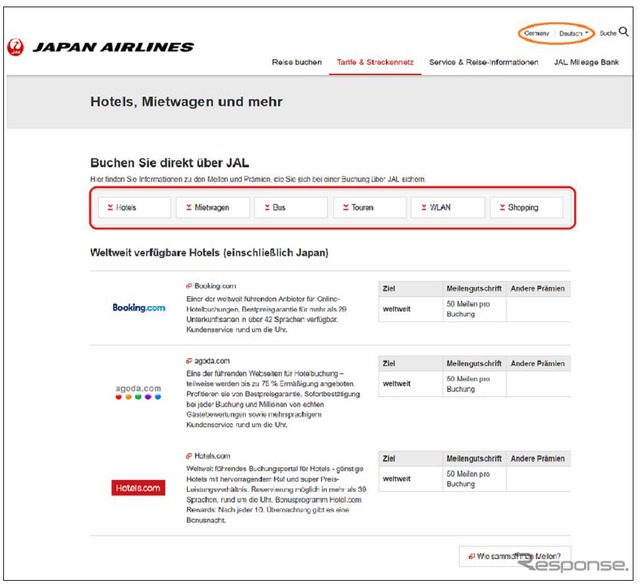
Task: Click the arrow icon beside Shopping
Action: pos(502,207)
